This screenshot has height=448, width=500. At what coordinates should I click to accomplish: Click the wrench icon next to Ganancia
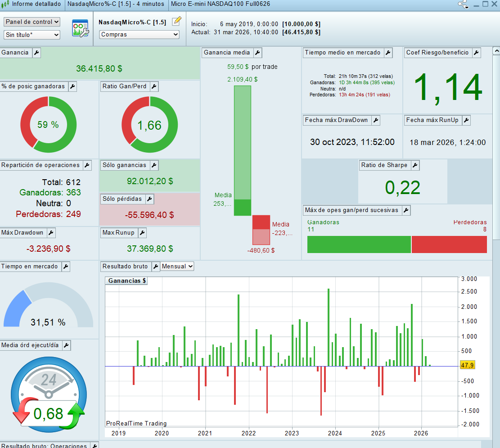coord(36,53)
